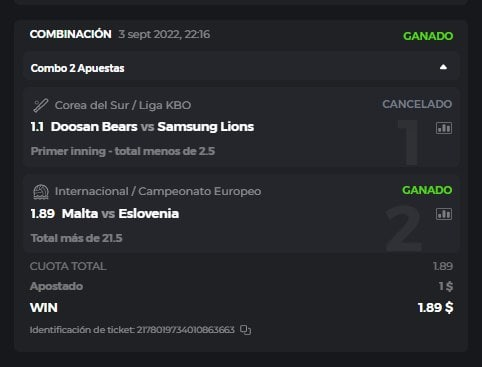Click the Combo 2 Apuestas header
The width and height of the screenshot is (482, 367).
click(77, 68)
